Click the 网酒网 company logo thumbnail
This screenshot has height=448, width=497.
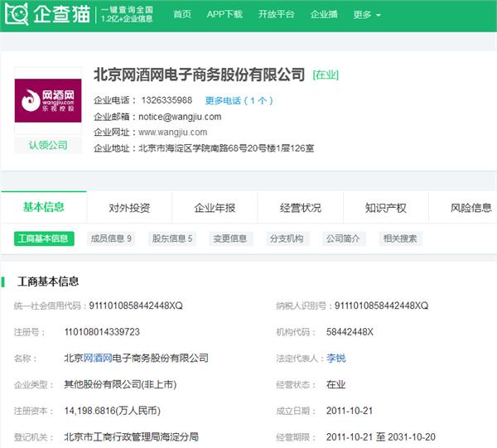click(48, 100)
